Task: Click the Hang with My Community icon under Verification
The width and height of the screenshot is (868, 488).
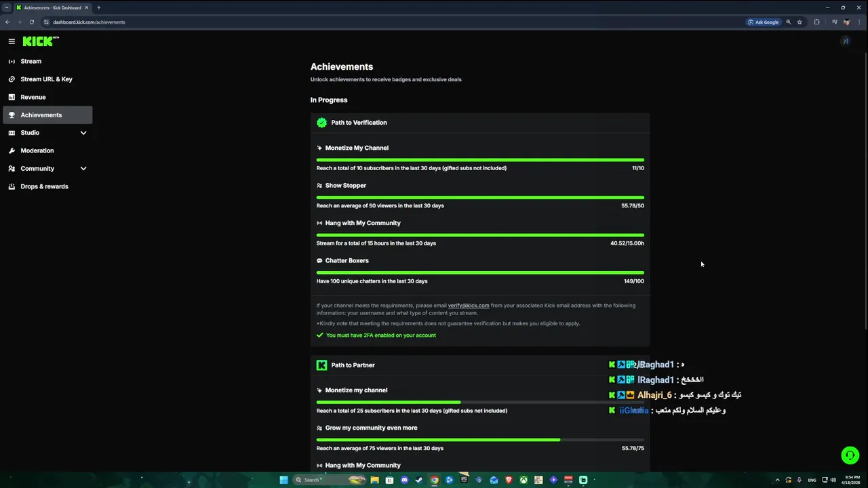Action: (319, 223)
